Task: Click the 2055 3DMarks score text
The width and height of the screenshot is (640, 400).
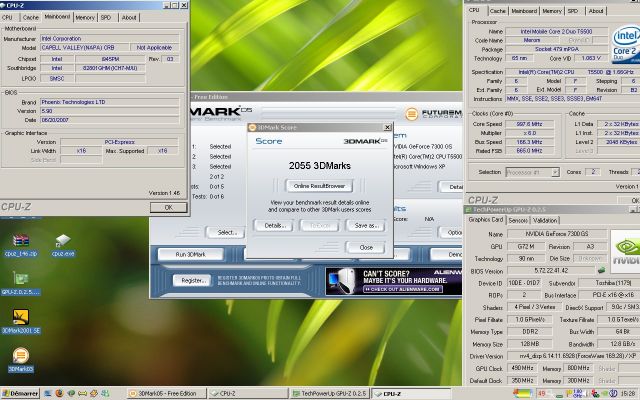Action: coord(320,166)
